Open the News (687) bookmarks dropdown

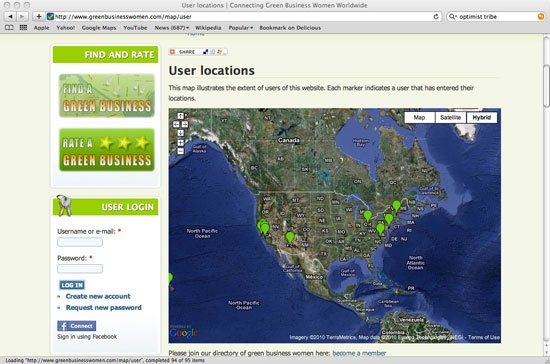point(172,28)
